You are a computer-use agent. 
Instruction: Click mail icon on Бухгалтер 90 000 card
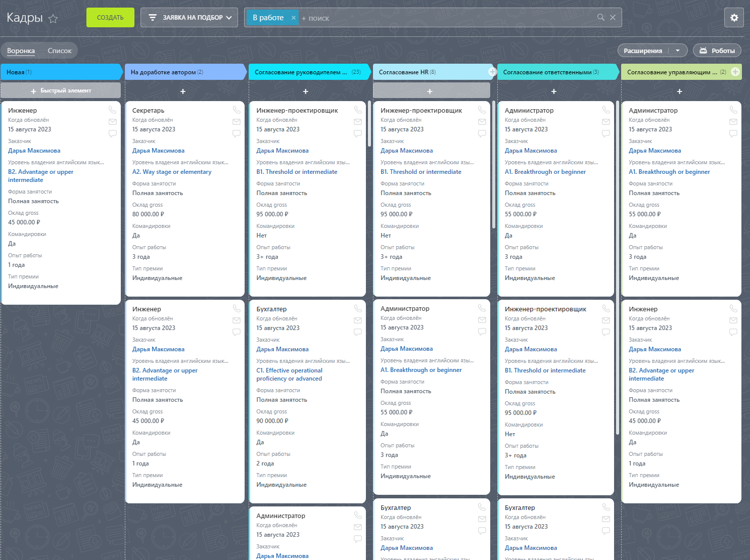pyautogui.click(x=358, y=320)
